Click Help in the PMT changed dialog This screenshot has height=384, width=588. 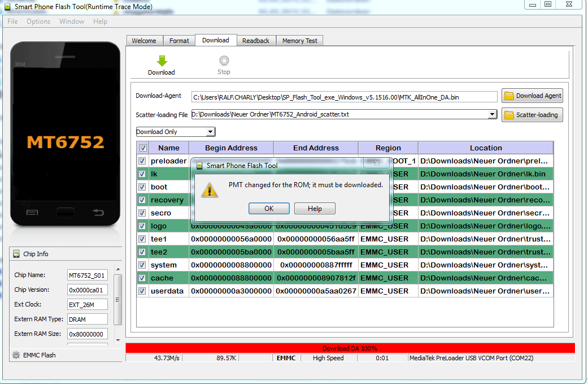[315, 208]
